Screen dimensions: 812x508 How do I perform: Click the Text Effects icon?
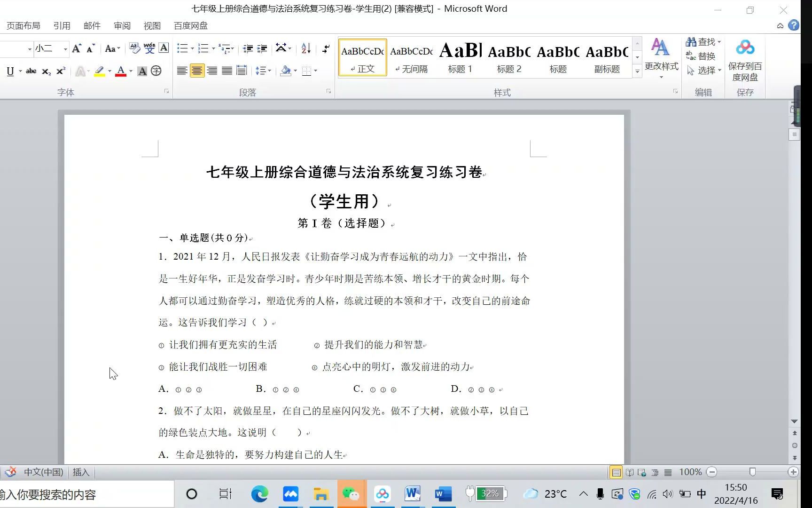pyautogui.click(x=80, y=71)
